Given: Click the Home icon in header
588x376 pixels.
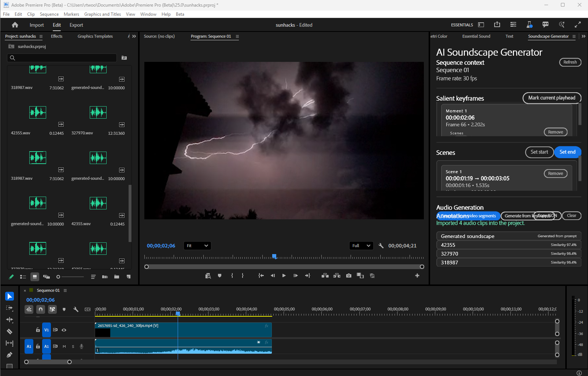Looking at the screenshot, I should coord(15,25).
